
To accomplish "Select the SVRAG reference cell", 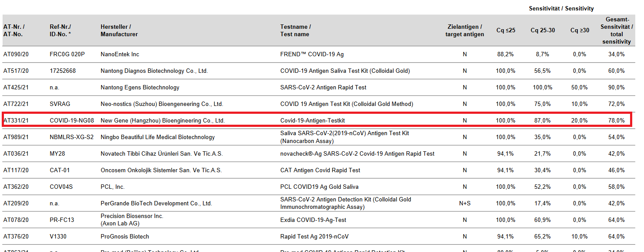I will click(60, 104).
